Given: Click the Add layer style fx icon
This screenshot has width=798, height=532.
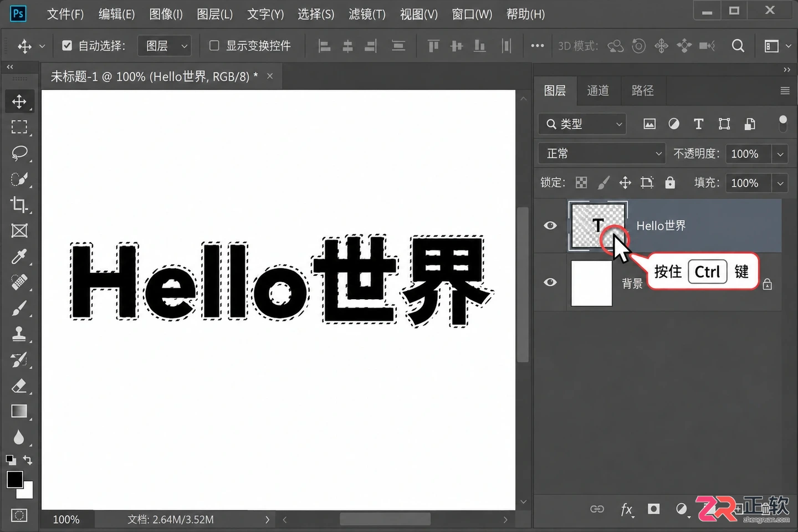Looking at the screenshot, I should tap(626, 509).
